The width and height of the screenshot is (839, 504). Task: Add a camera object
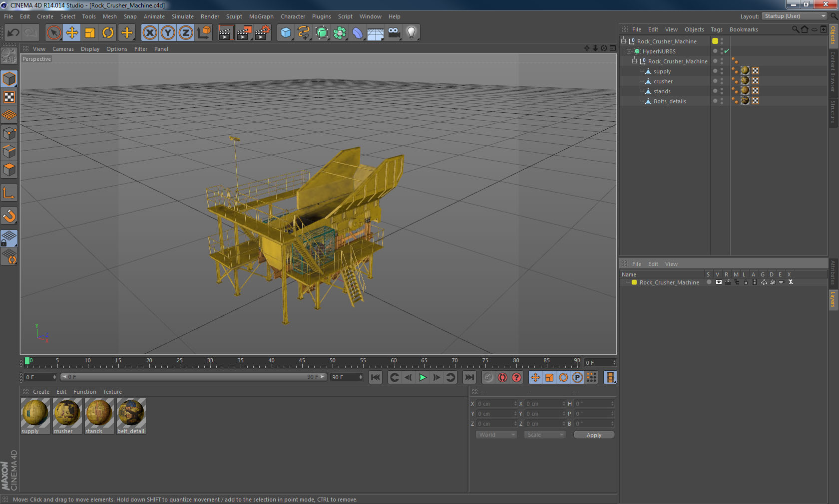394,33
